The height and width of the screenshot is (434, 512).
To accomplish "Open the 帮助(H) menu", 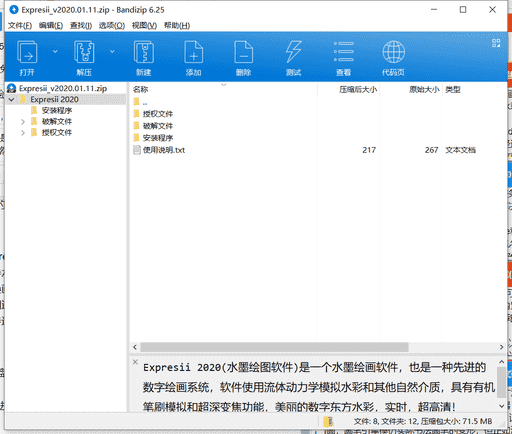I will click(177, 26).
